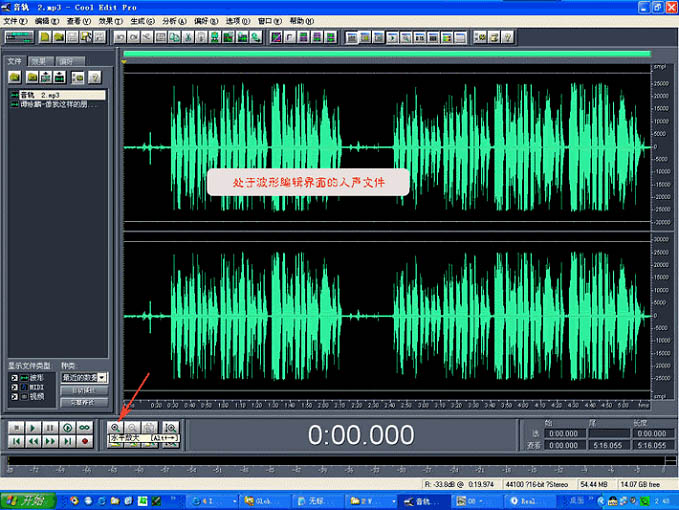Click the Play button in transport controls
Screen dimensions: 679x510
click(33, 428)
